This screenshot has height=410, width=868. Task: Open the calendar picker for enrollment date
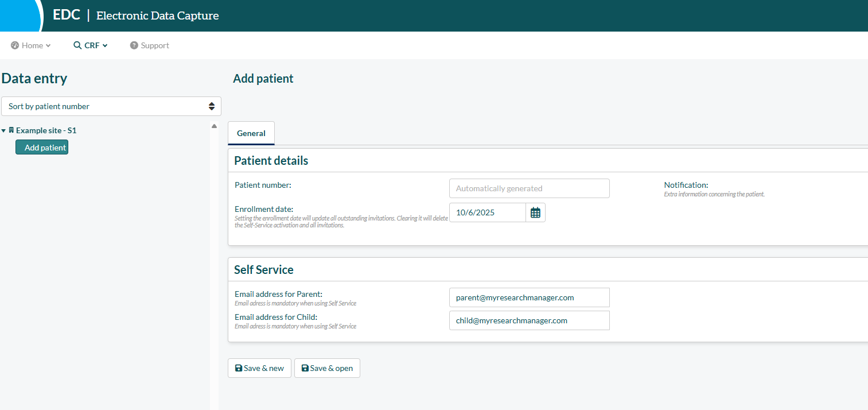[x=535, y=212]
